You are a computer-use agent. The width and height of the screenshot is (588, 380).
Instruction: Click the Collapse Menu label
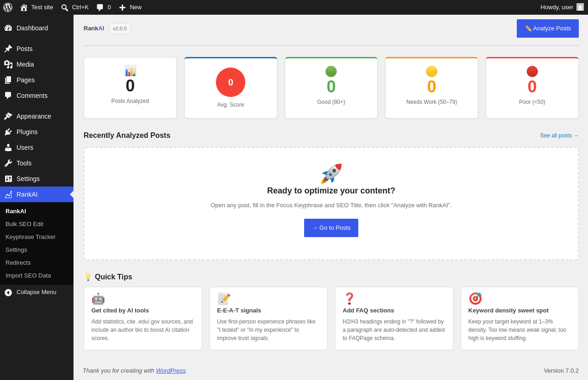click(36, 292)
